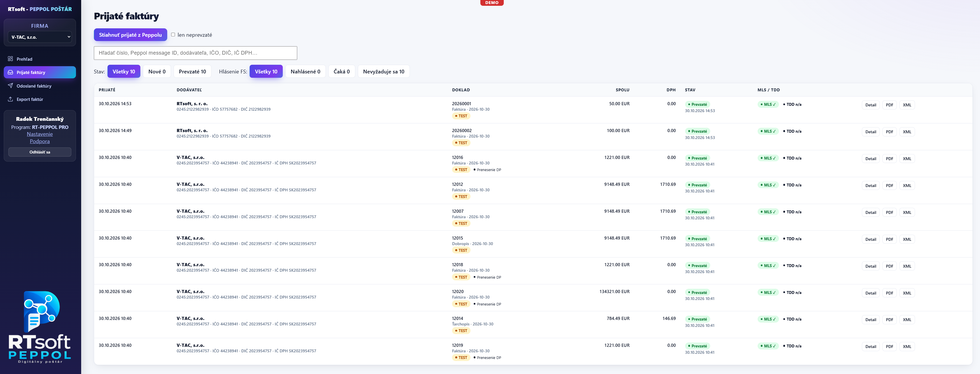Open XML for Ťarchopis 12014
Image resolution: width=980 pixels, height=374 pixels.
[907, 320]
